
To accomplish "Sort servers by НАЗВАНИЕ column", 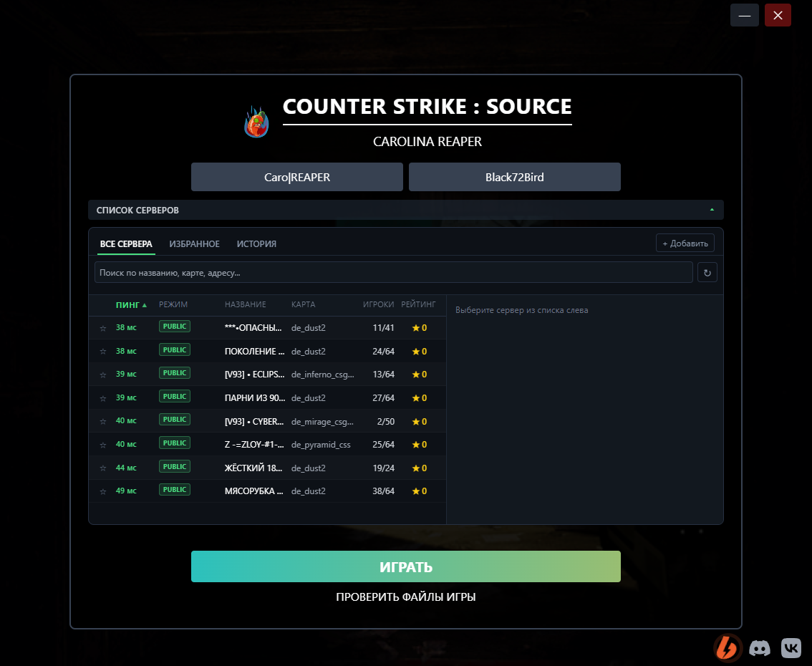I will point(246,304).
